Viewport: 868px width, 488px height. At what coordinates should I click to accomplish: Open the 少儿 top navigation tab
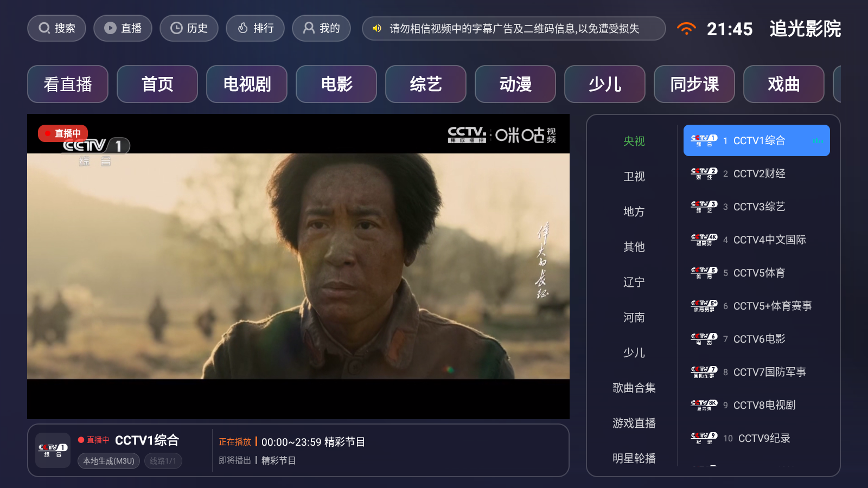point(605,84)
